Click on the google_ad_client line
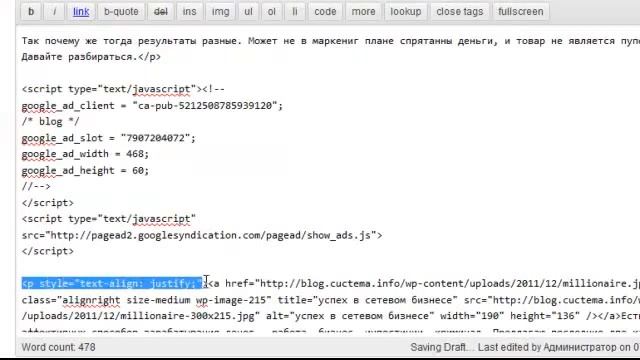Viewport: 640px width, 360px height. point(152,106)
